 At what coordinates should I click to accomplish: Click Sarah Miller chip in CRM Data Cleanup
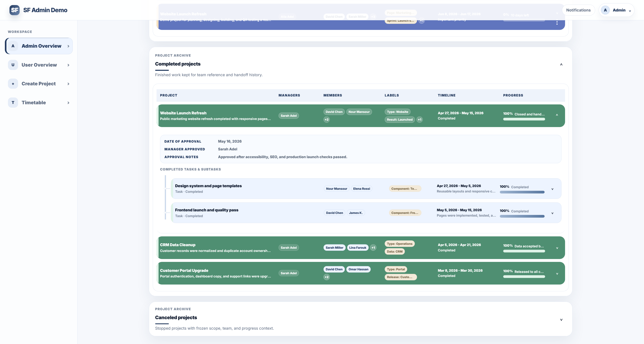click(x=334, y=248)
